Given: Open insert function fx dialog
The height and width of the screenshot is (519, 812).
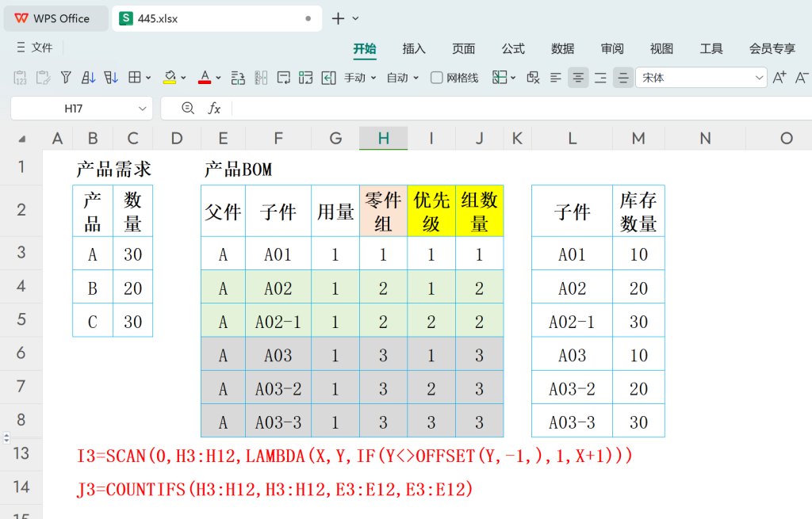Looking at the screenshot, I should tap(214, 108).
